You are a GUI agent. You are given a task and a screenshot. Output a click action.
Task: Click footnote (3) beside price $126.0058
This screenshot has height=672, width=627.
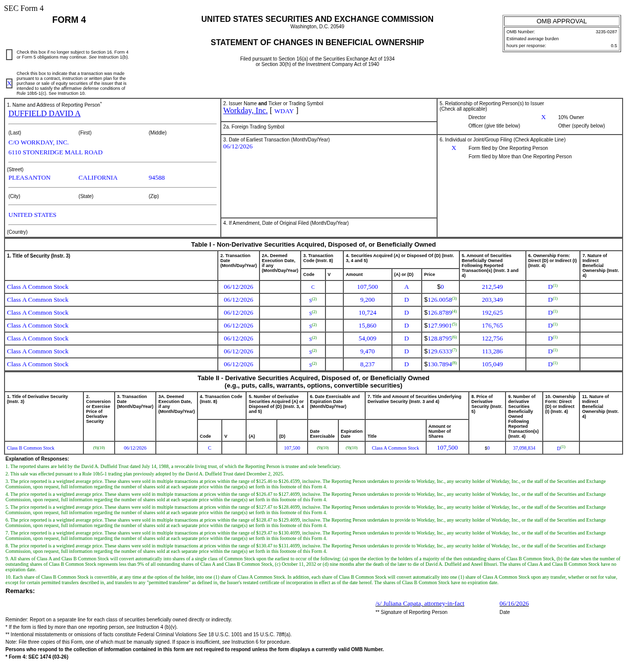pyautogui.click(x=454, y=298)
